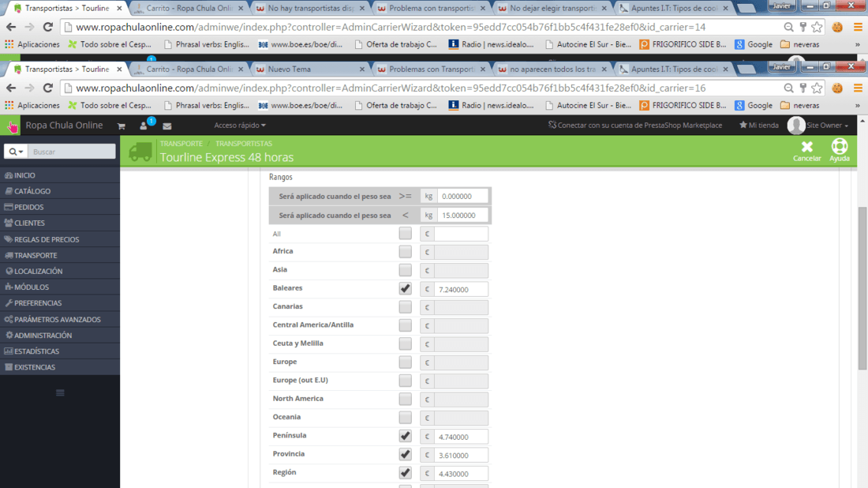
Task: Go back in front browser window
Action: pyautogui.click(x=11, y=88)
